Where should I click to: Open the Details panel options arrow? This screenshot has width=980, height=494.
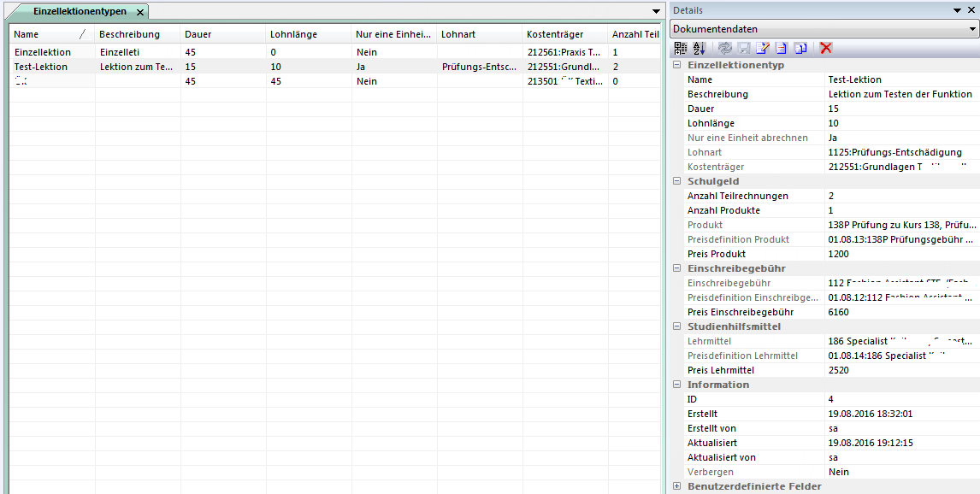957,10
